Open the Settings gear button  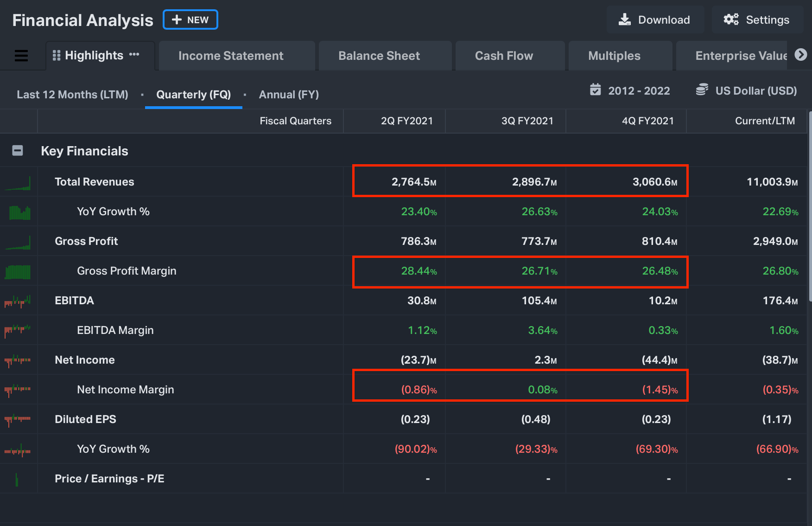pyautogui.click(x=757, y=20)
